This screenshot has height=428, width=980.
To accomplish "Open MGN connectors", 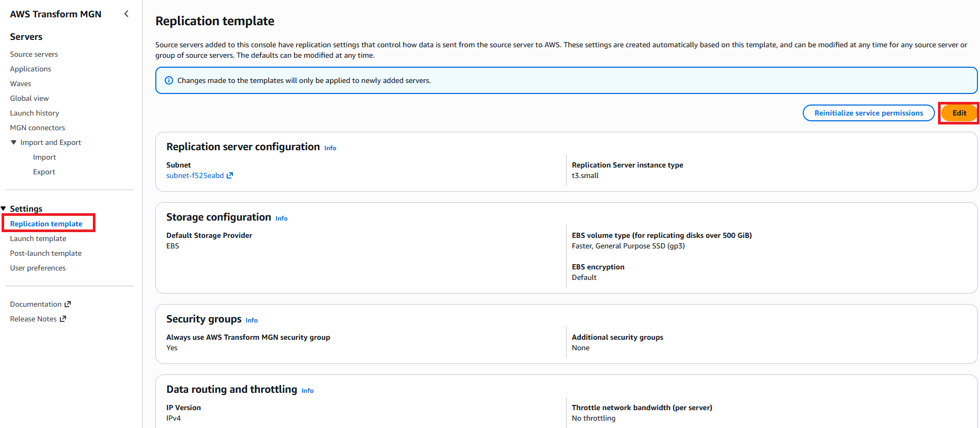I will point(38,128).
